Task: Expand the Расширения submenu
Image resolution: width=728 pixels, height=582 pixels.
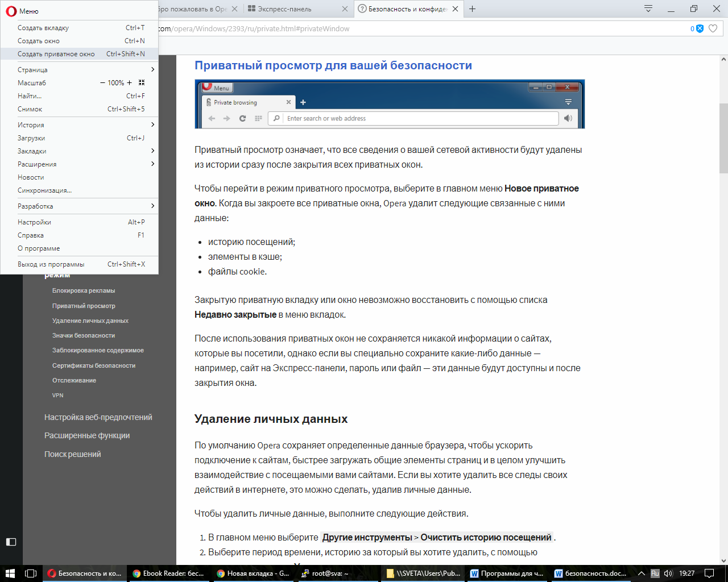Action: click(79, 164)
